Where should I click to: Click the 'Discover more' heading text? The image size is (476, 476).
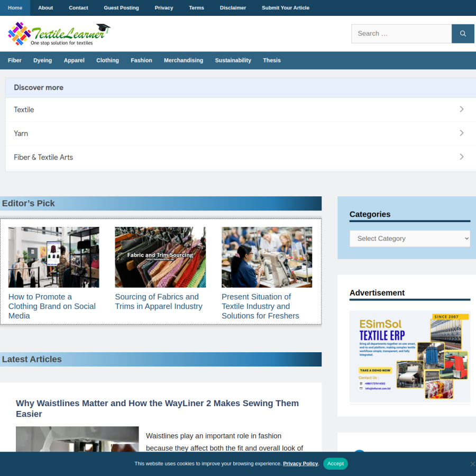click(39, 87)
